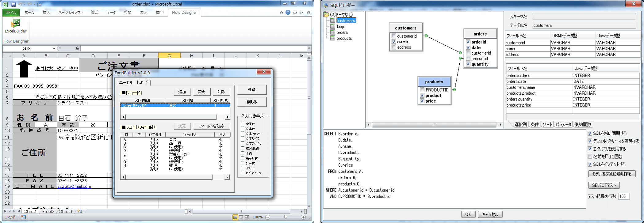Click the テスト結果の行数 input field
The width and height of the screenshot is (644, 223).
point(624,196)
